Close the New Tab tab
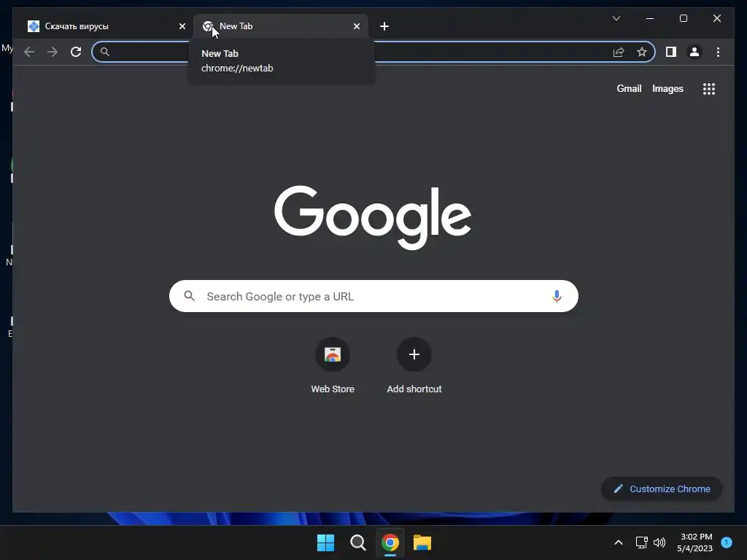This screenshot has width=747, height=560. [x=356, y=26]
